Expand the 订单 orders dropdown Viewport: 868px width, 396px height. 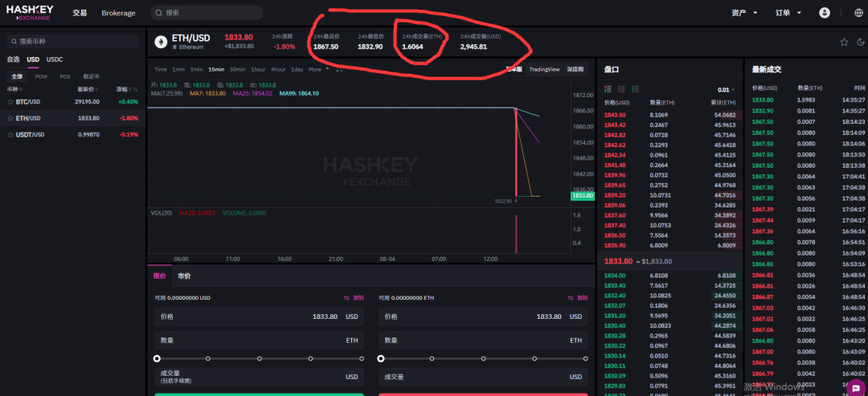point(788,13)
